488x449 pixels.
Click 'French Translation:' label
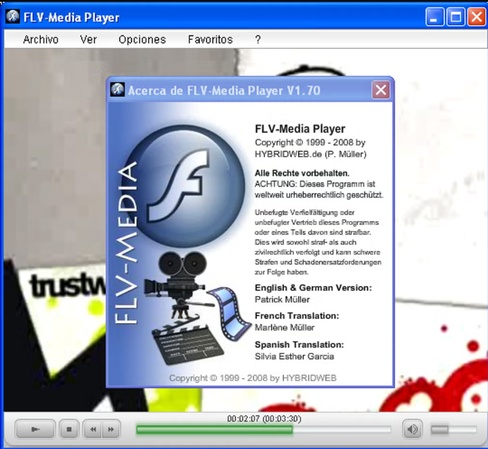(297, 316)
